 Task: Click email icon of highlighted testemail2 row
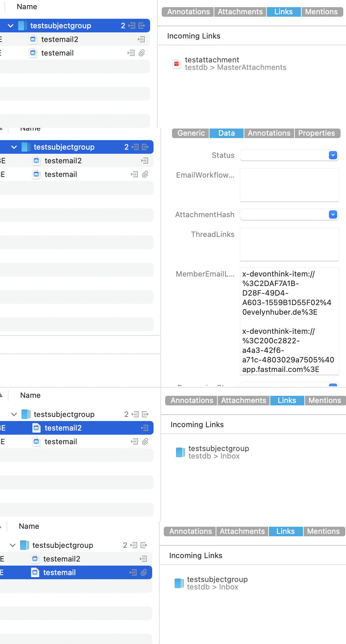36,428
